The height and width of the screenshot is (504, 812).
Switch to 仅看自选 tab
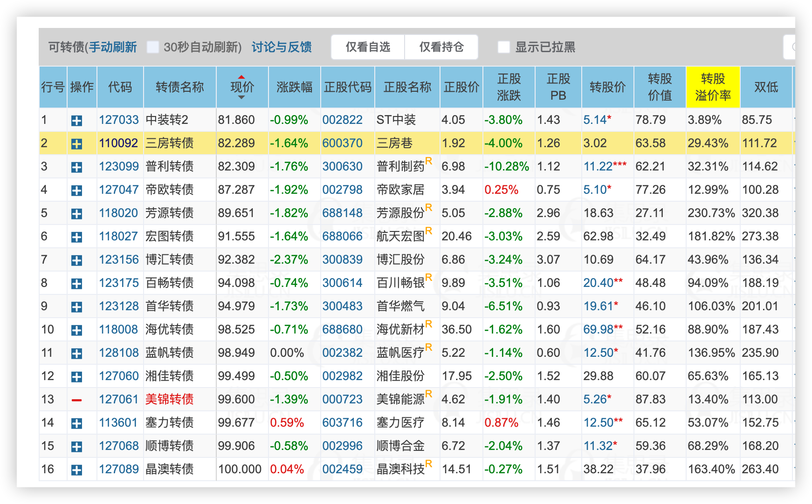pos(368,47)
